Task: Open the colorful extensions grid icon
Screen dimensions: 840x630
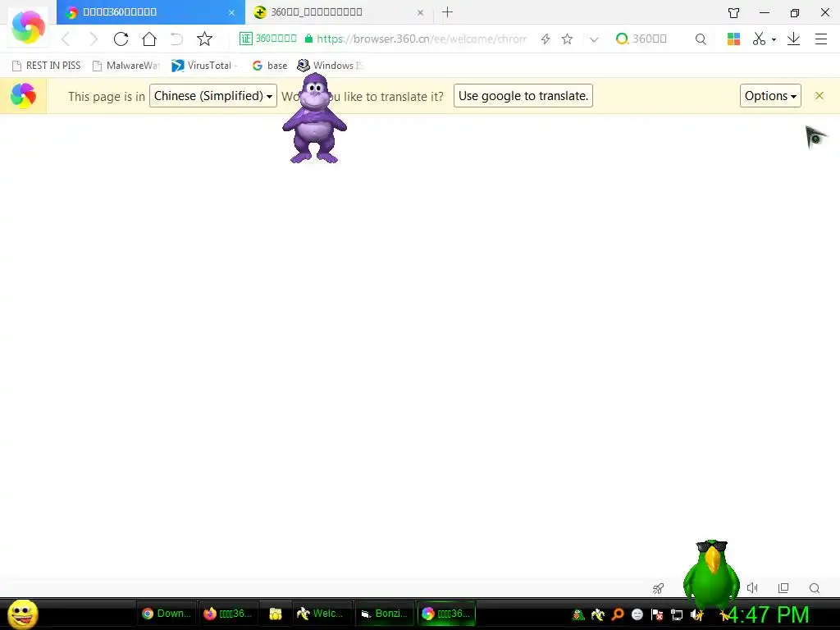Action: [733, 39]
